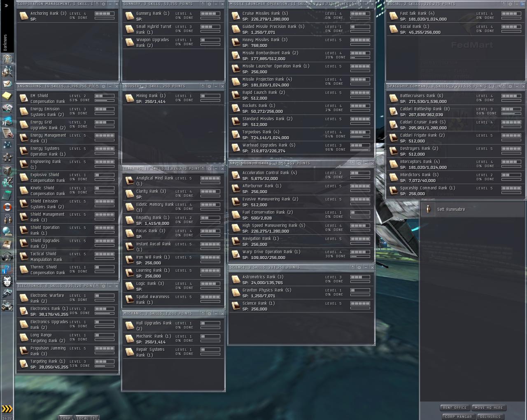The width and height of the screenshot is (527, 420).
Task: Open the yellow notepad icon in sidebar
Action: [x=7, y=96]
